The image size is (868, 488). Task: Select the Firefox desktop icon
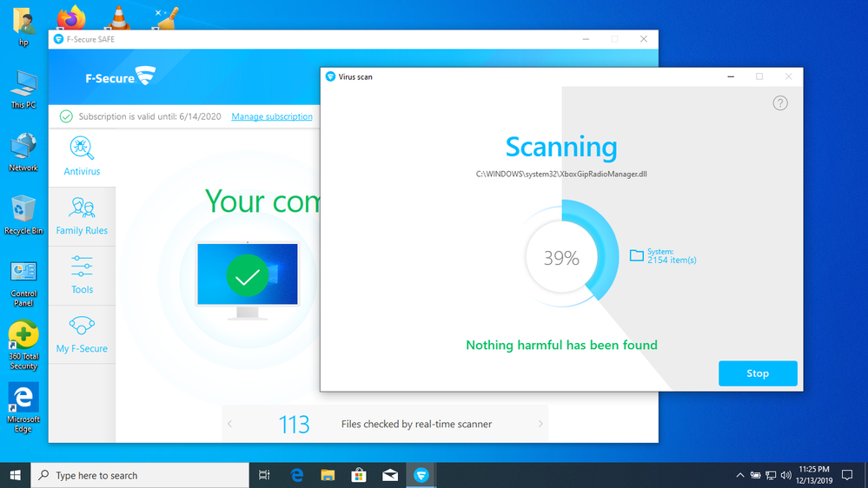(71, 17)
